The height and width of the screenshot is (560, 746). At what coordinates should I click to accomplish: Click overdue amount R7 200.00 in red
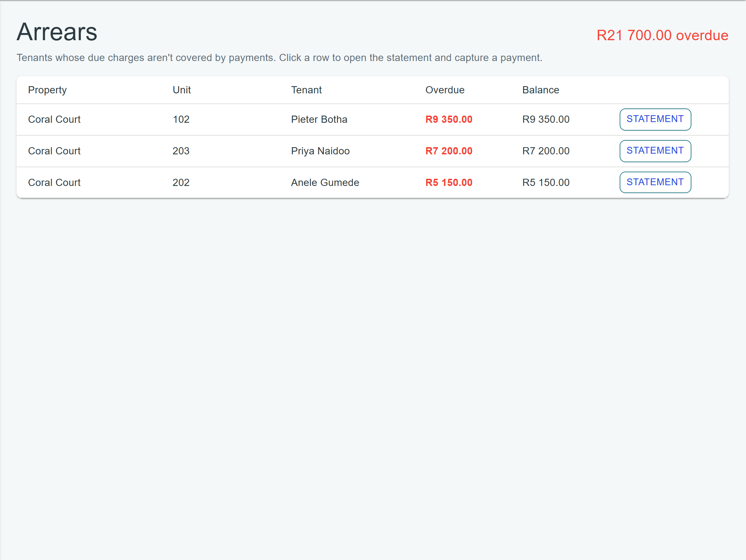(449, 151)
